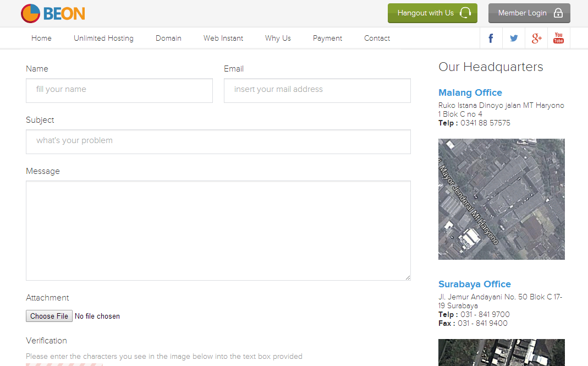Open the Why Us menu item
Screen dimensions: 588x366
click(278, 39)
